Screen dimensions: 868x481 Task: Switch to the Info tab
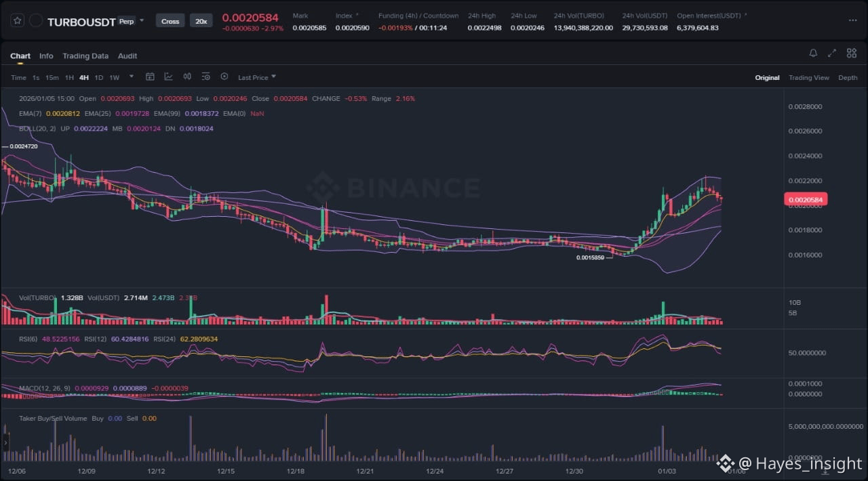click(46, 56)
